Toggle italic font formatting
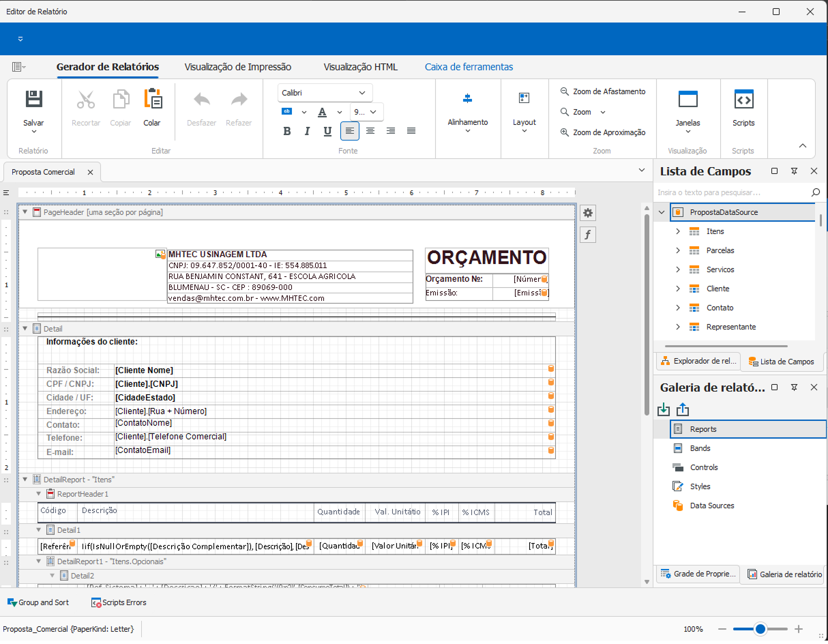Image resolution: width=828 pixels, height=644 pixels. (x=308, y=131)
